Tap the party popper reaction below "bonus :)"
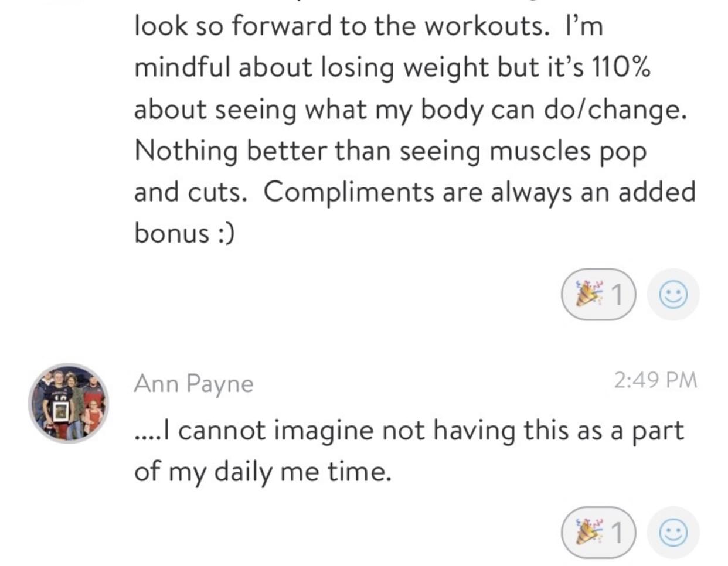Image resolution: width=728 pixels, height=566 pixels. click(598, 294)
